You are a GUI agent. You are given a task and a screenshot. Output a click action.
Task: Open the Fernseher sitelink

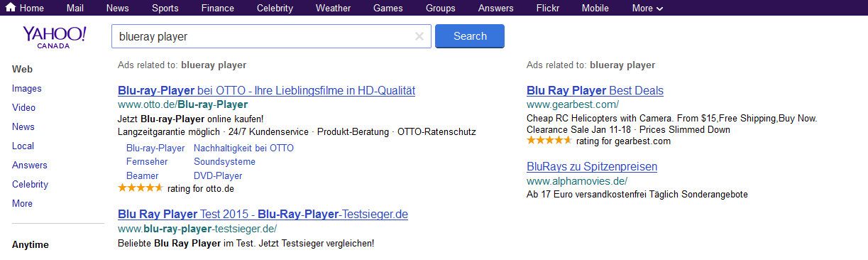coord(147,161)
